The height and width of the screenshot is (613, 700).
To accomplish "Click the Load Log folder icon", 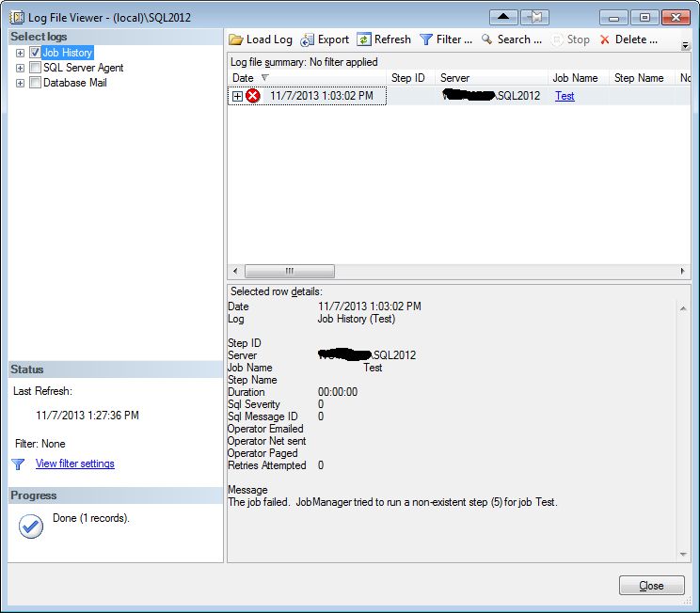I will [236, 39].
